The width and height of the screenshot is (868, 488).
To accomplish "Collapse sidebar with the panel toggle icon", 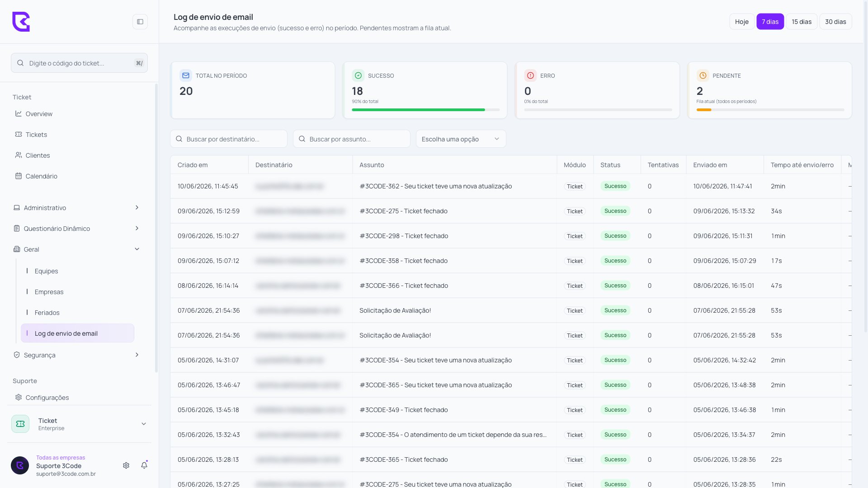I will click(x=140, y=22).
